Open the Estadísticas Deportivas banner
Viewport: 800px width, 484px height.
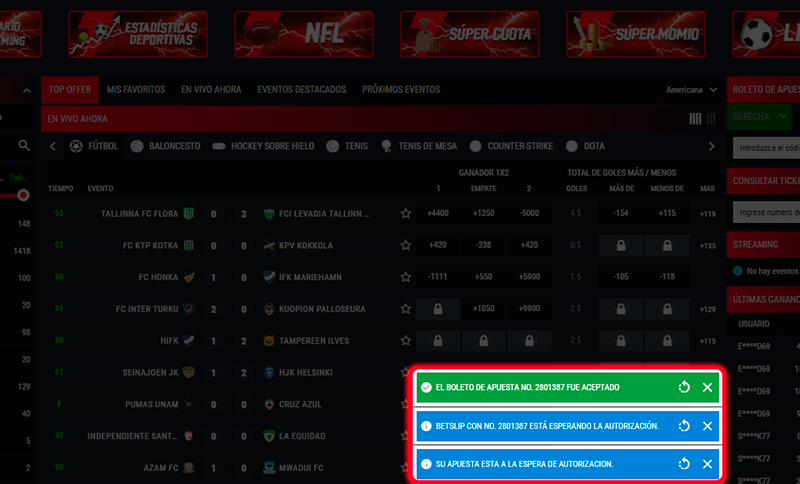click(x=138, y=34)
